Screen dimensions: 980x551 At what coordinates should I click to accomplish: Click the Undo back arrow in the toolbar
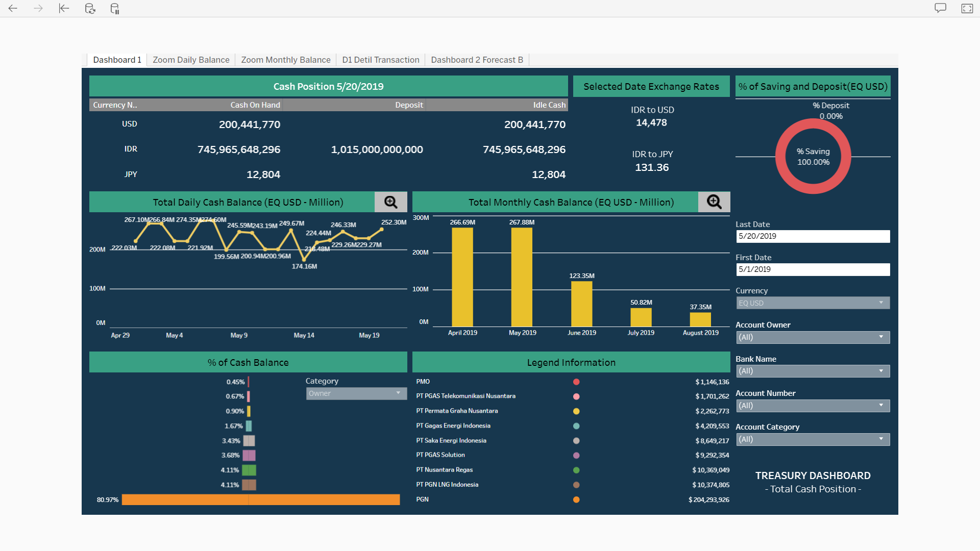click(12, 8)
